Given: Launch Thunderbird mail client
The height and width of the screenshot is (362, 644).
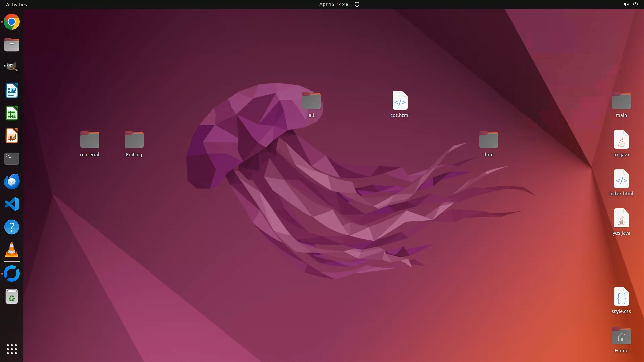Looking at the screenshot, I should 12,181.
